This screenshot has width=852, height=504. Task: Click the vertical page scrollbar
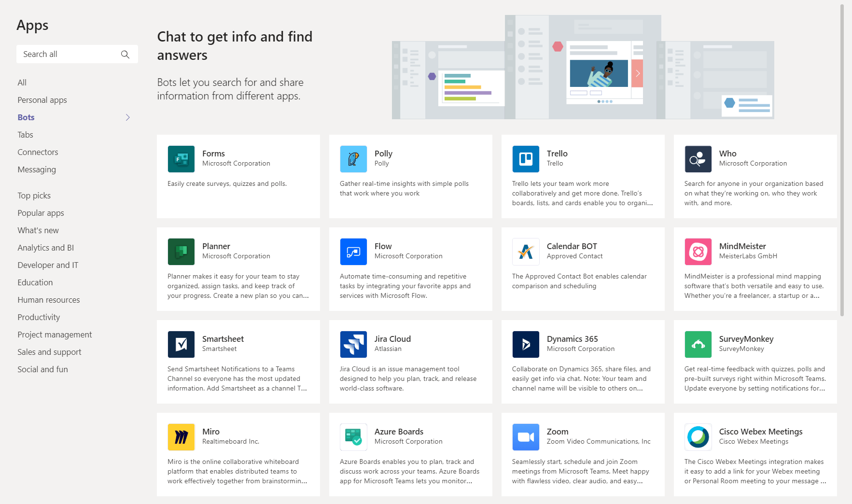click(x=842, y=161)
